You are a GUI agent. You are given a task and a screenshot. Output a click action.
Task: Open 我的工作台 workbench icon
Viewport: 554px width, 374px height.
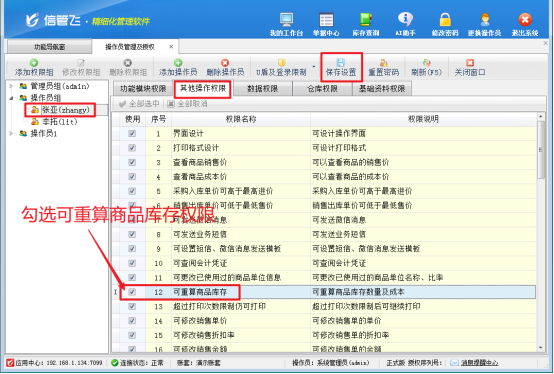pos(287,20)
